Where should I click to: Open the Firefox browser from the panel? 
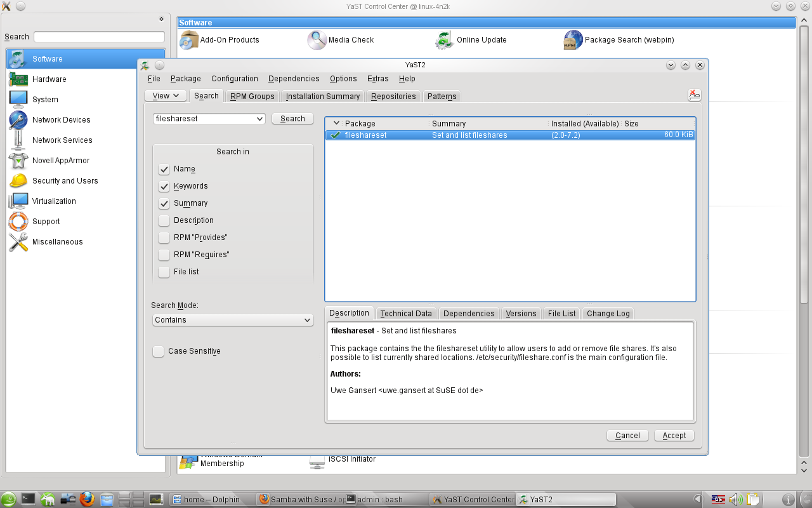point(87,500)
